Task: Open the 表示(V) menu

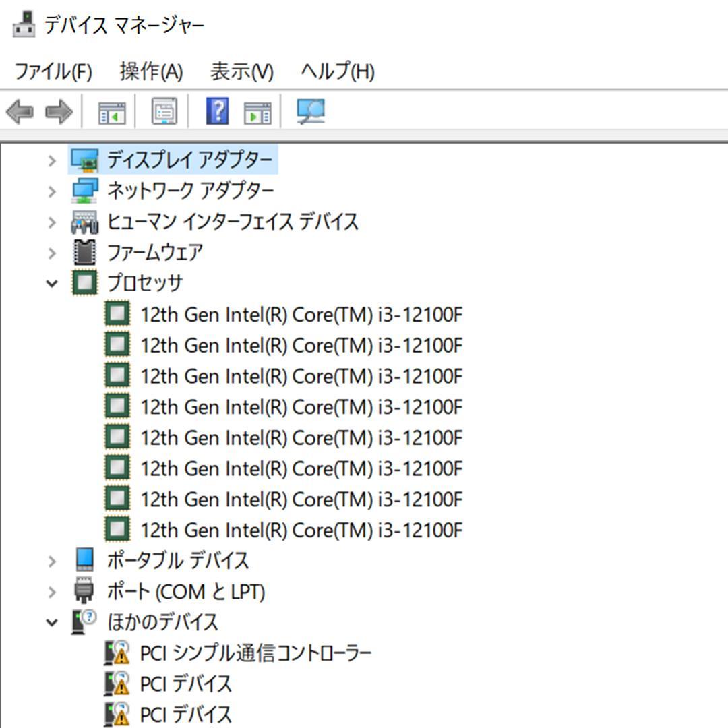Action: tap(241, 71)
